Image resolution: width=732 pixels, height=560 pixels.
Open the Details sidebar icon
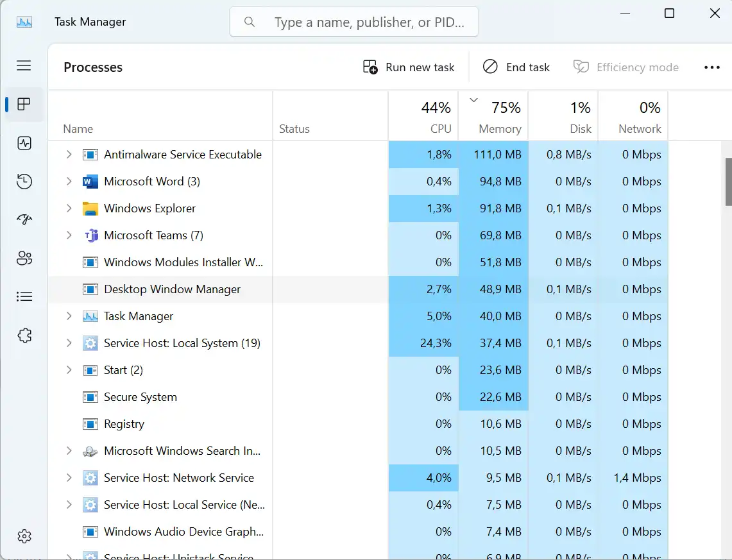24,297
